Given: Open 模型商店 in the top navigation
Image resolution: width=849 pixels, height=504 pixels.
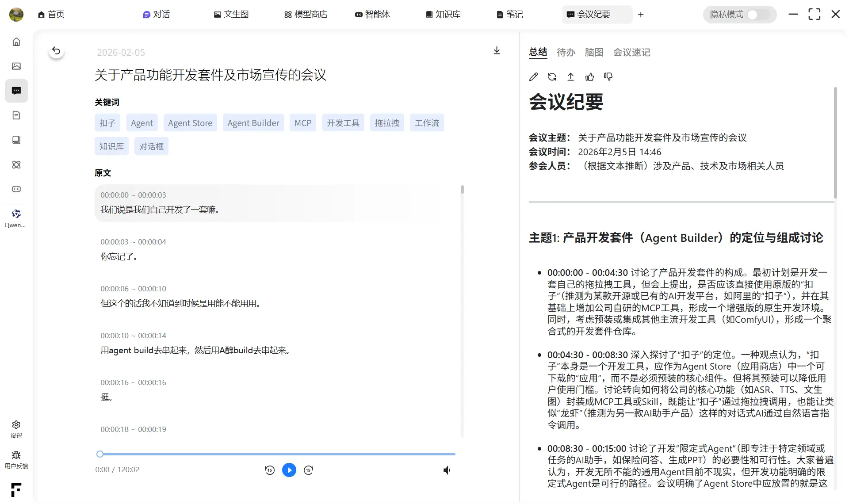Looking at the screenshot, I should click(x=306, y=14).
